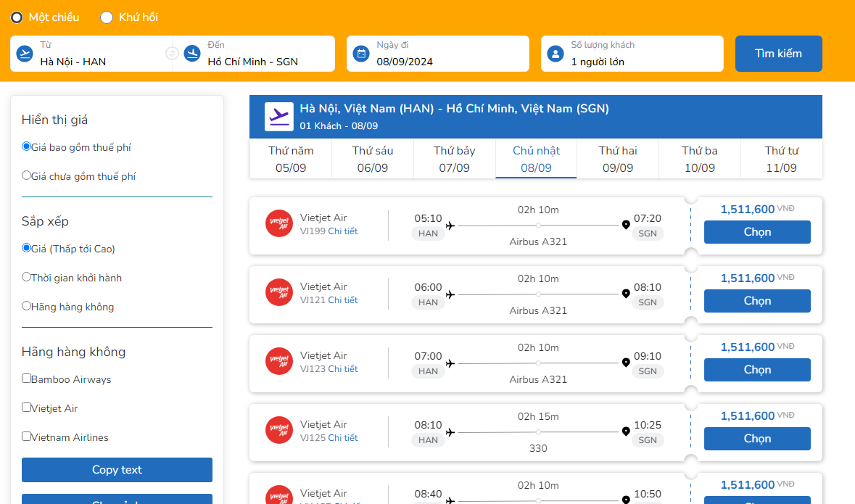Click airplane icon next to 08:10 departure

coord(450,432)
